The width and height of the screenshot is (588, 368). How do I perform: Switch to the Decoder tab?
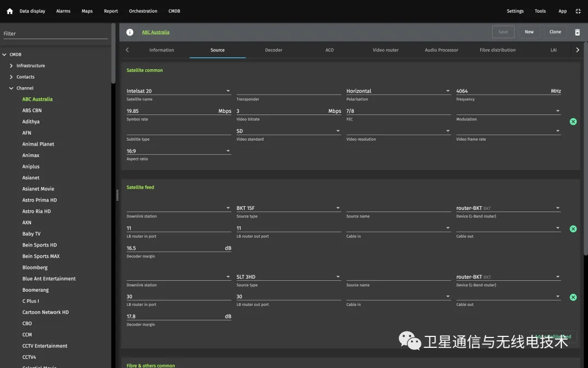pos(274,50)
